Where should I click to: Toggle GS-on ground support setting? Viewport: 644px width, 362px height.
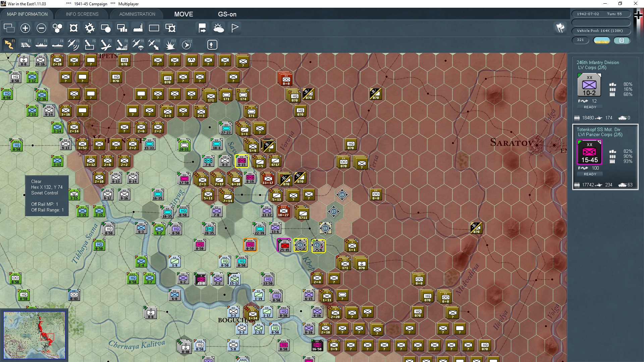pyautogui.click(x=227, y=14)
